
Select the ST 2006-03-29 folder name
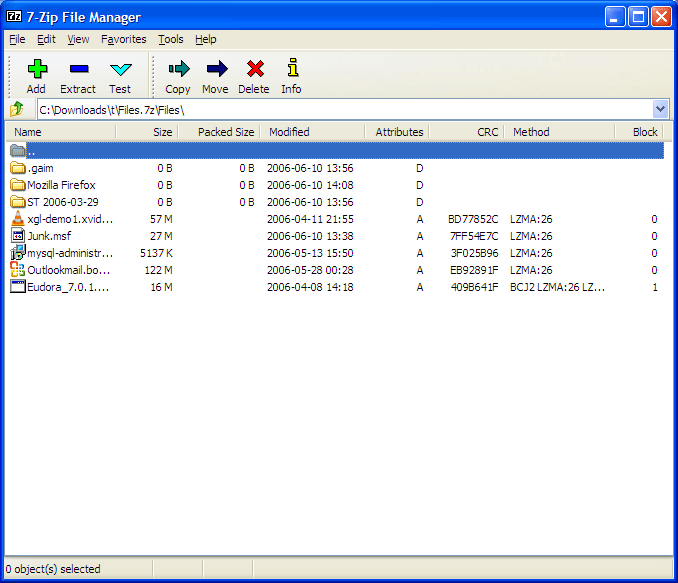tap(63, 202)
